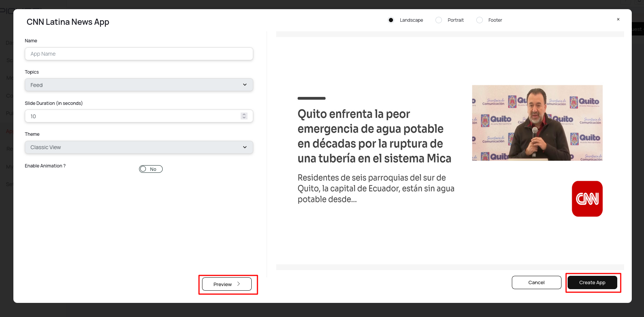
Task: Click the CNN logo in preview
Action: click(587, 199)
